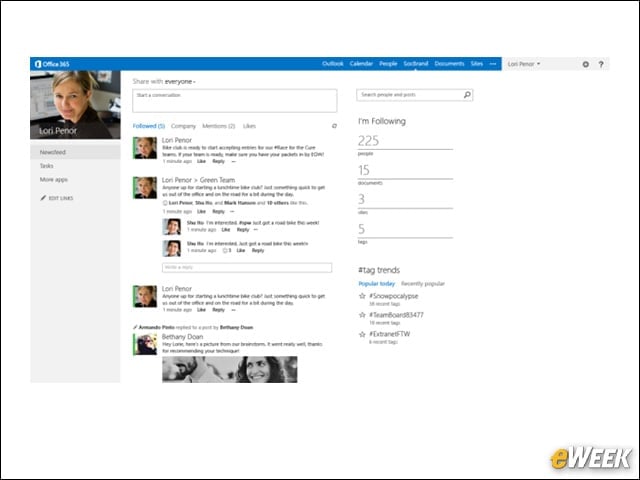Image resolution: width=640 pixels, height=480 pixels.
Task: Open Bethany Doan's post author name
Action: (x=182, y=337)
